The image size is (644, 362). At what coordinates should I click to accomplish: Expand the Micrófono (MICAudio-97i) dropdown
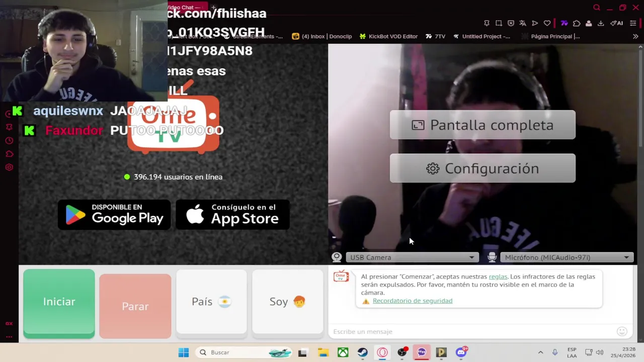point(567,257)
